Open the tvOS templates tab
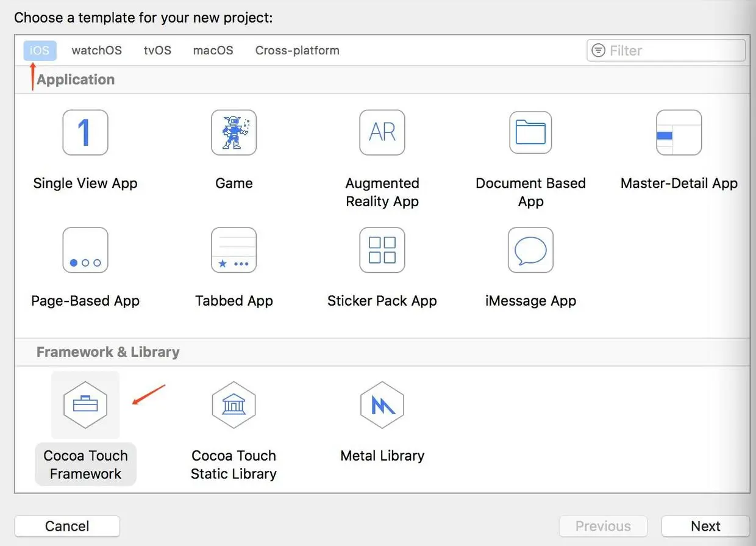The width and height of the screenshot is (756, 546). (157, 51)
